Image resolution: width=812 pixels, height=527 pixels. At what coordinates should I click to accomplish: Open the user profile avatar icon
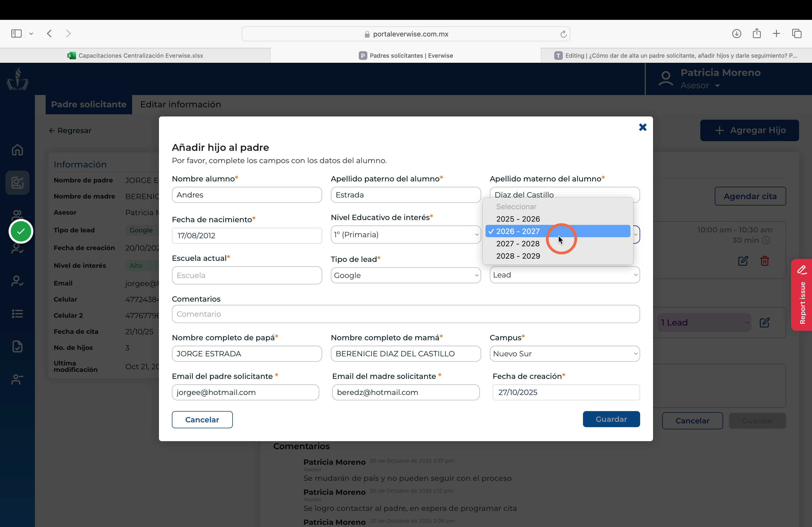pyautogui.click(x=666, y=79)
